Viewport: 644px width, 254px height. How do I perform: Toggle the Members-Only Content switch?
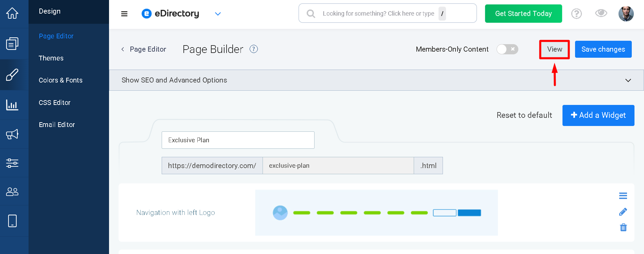pos(507,49)
